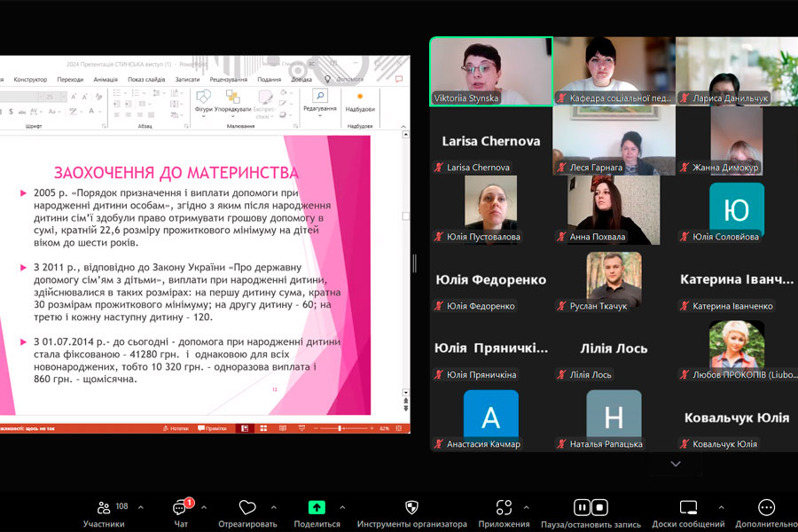Click the Фігури shapes button

click(x=203, y=99)
